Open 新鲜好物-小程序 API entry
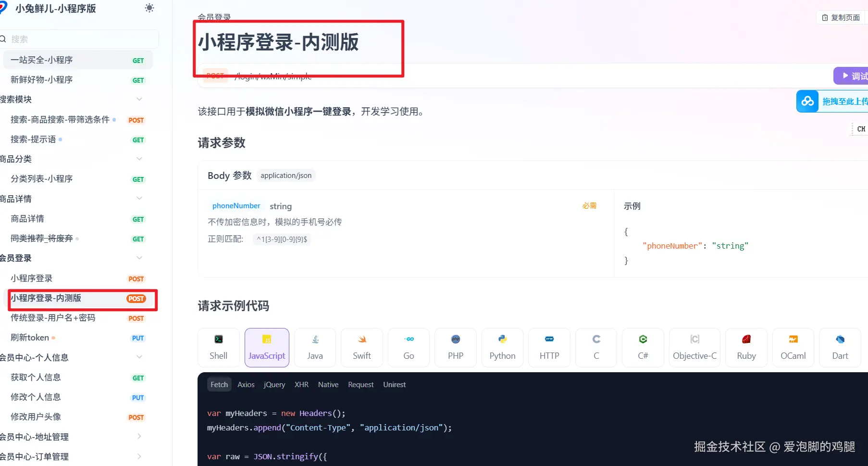868x466 pixels. pyautogui.click(x=78, y=80)
